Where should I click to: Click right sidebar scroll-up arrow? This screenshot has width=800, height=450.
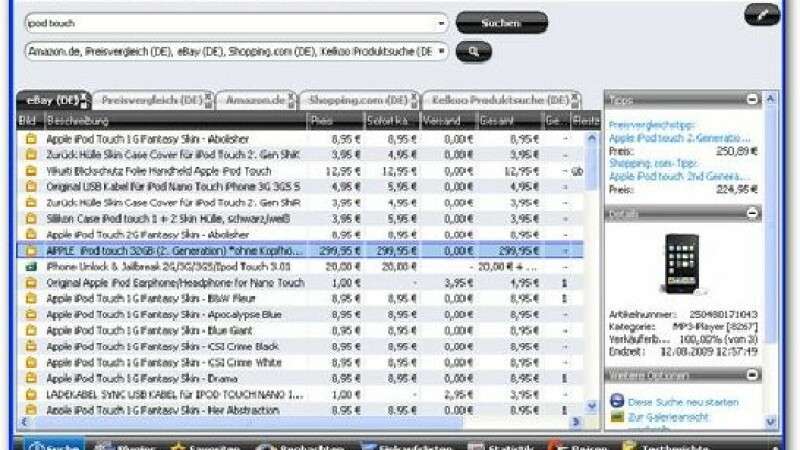pyautogui.click(x=770, y=98)
